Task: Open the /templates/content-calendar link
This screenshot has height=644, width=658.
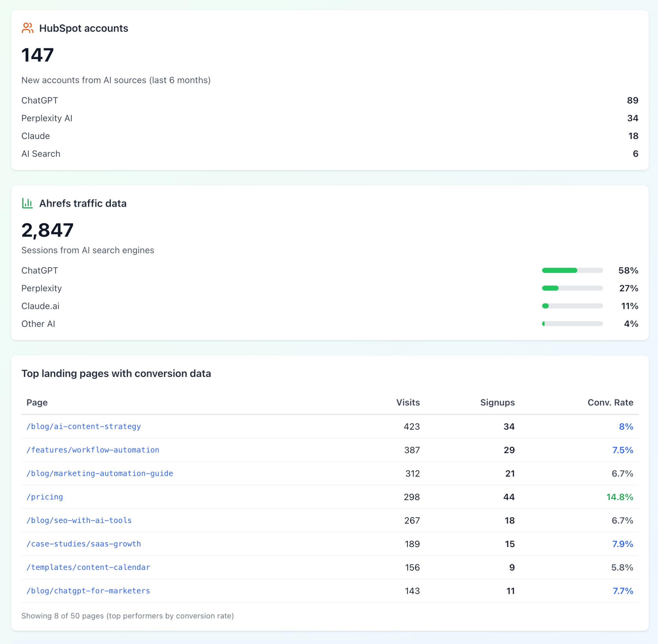Action: pyautogui.click(x=89, y=567)
